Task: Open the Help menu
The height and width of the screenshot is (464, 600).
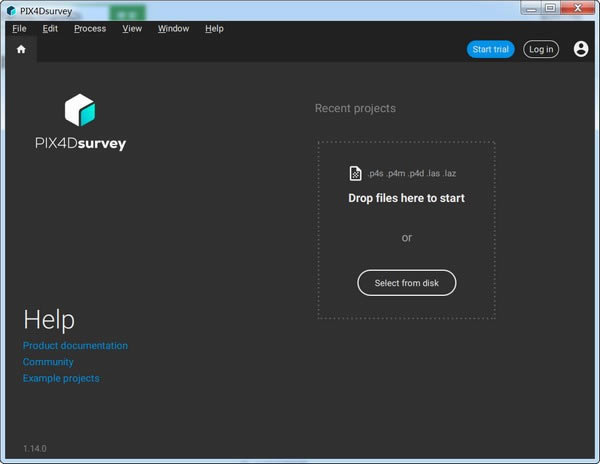Action: 214,28
